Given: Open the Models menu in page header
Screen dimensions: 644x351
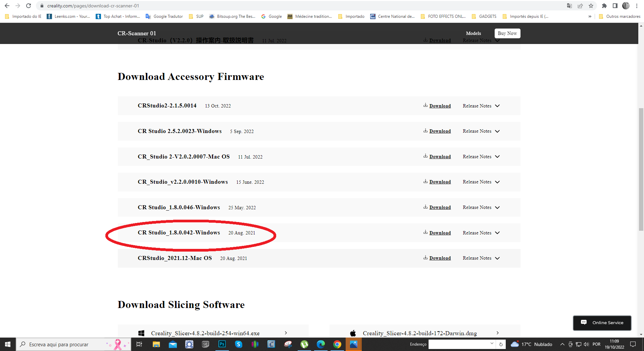Looking at the screenshot, I should (x=473, y=33).
